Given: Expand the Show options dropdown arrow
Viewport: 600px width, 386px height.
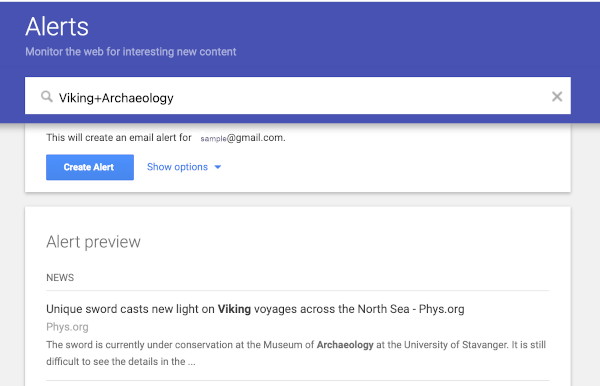Looking at the screenshot, I should 218,167.
